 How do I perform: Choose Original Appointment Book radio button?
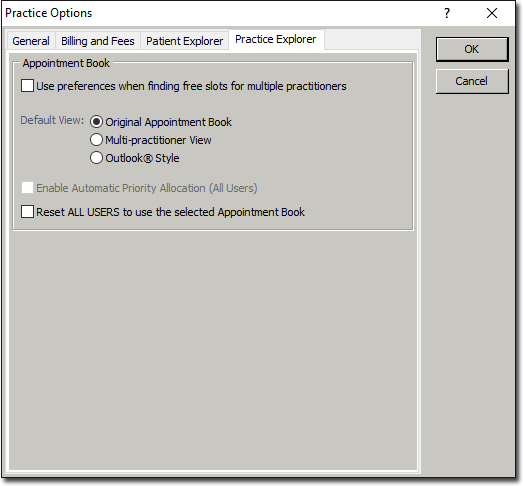point(96,122)
